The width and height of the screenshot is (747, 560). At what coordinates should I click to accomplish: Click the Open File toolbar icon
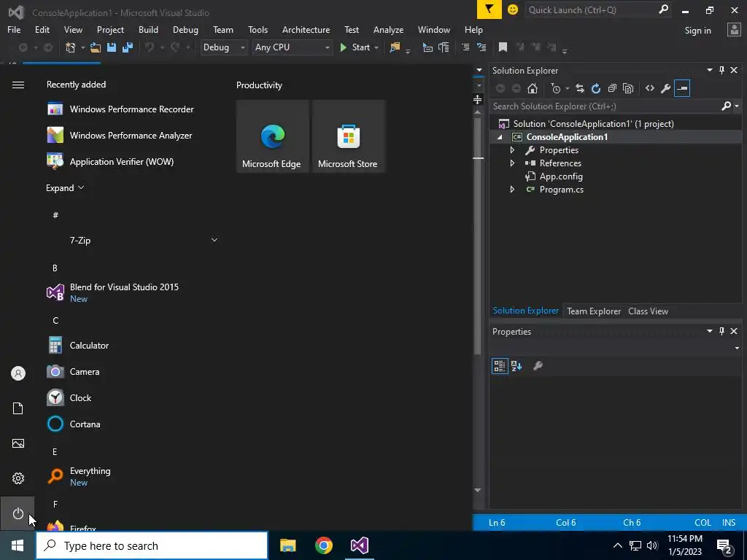(96, 47)
